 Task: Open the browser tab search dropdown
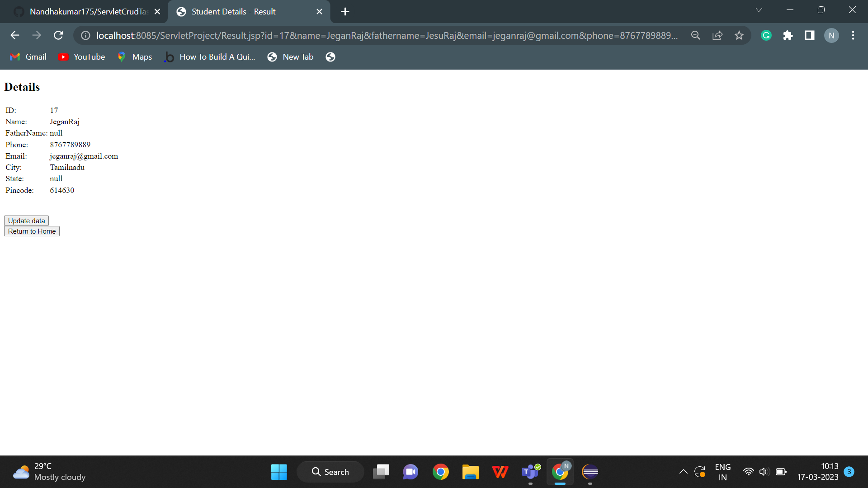759,9
